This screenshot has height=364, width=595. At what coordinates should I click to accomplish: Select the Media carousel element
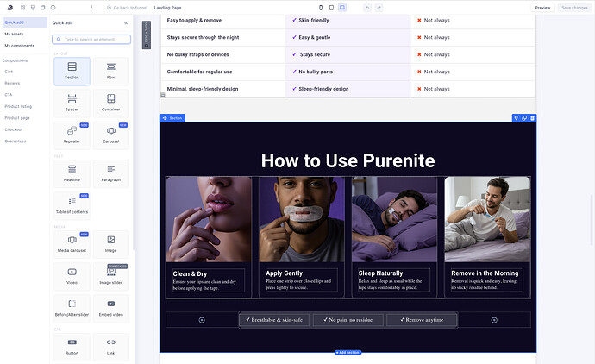coord(72,244)
